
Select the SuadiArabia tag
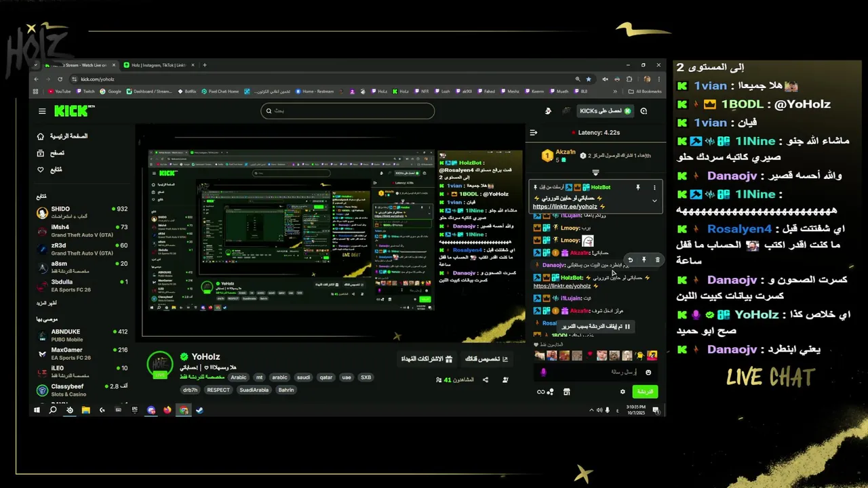[x=254, y=390]
